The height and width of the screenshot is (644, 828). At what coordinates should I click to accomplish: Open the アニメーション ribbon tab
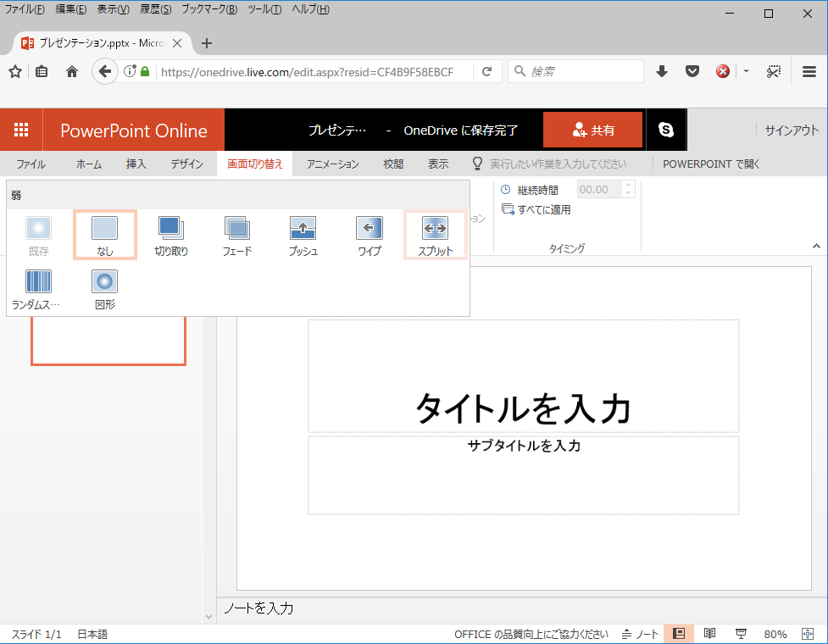(x=333, y=164)
